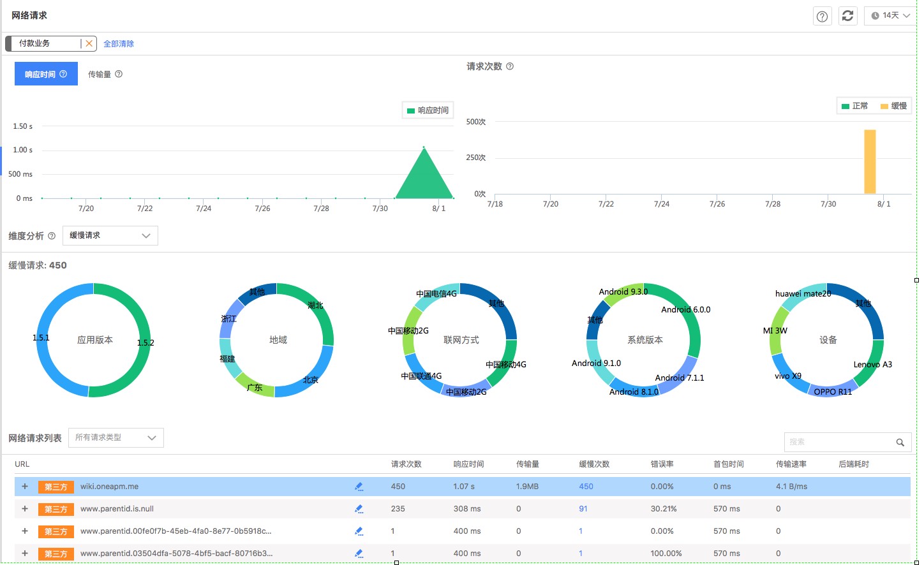924x565 pixels.
Task: Sort by 错误率 column header
Action: [662, 464]
